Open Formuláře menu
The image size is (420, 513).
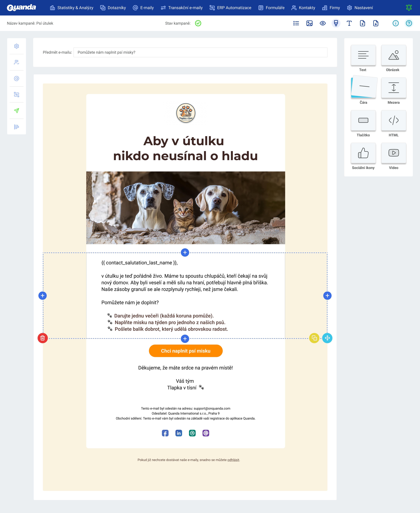tap(271, 8)
